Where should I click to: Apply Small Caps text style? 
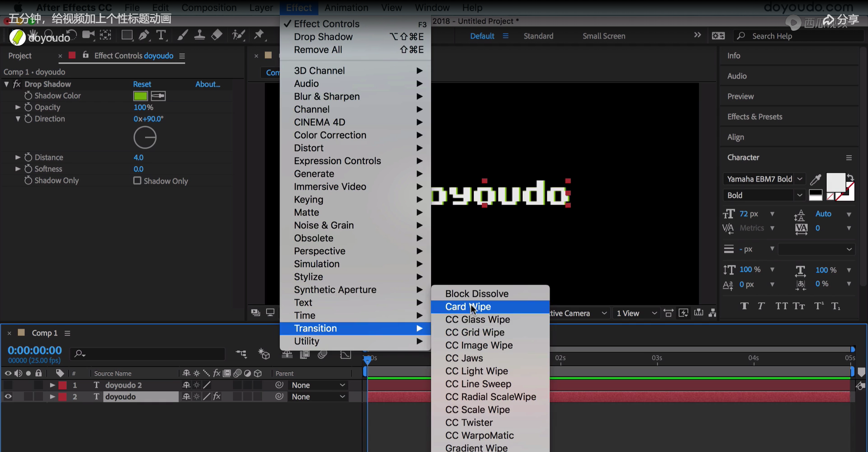(x=799, y=306)
